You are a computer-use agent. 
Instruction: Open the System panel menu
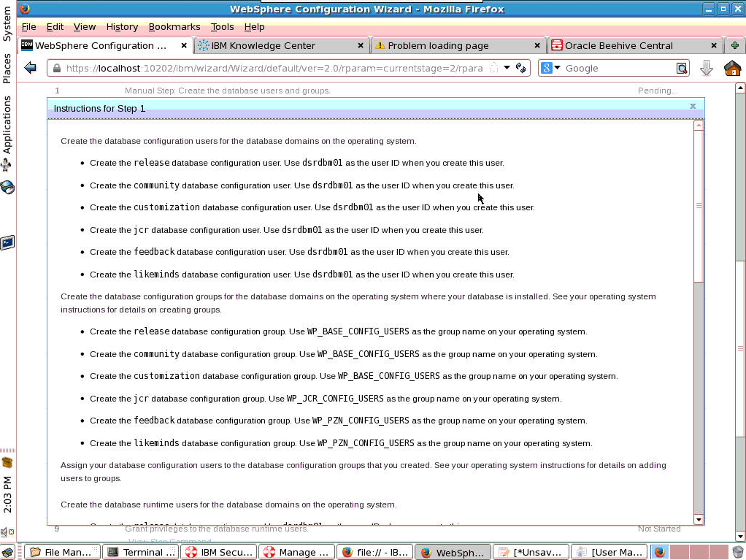click(x=7, y=23)
